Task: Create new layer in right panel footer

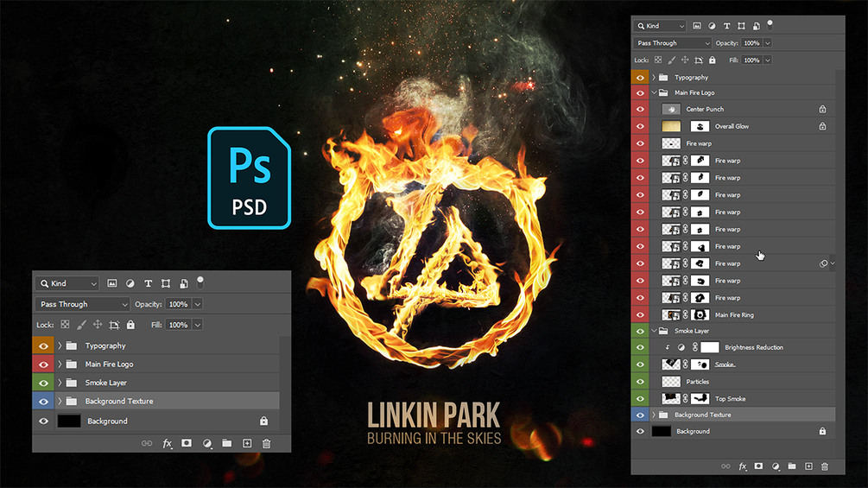Action: 808,466
